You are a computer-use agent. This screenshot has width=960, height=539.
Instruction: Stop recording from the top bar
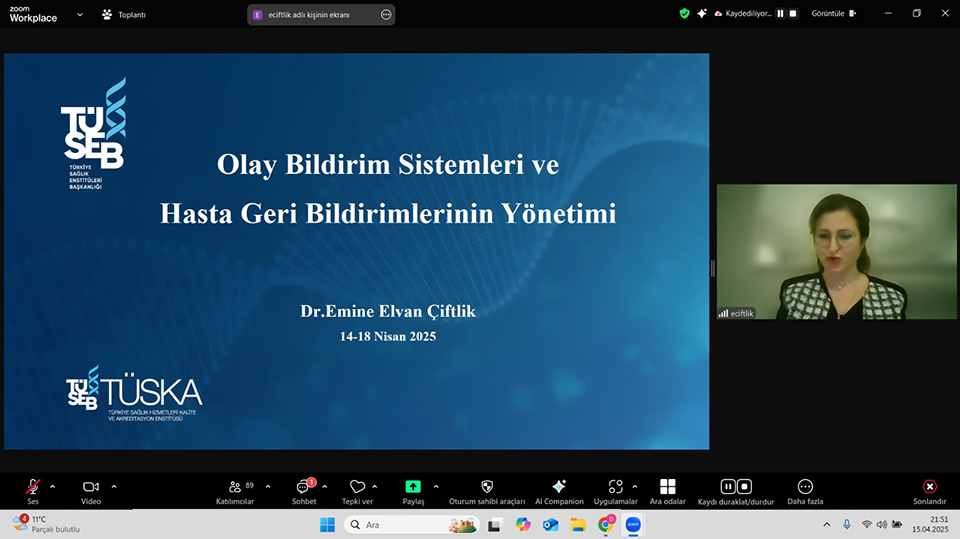click(x=794, y=14)
